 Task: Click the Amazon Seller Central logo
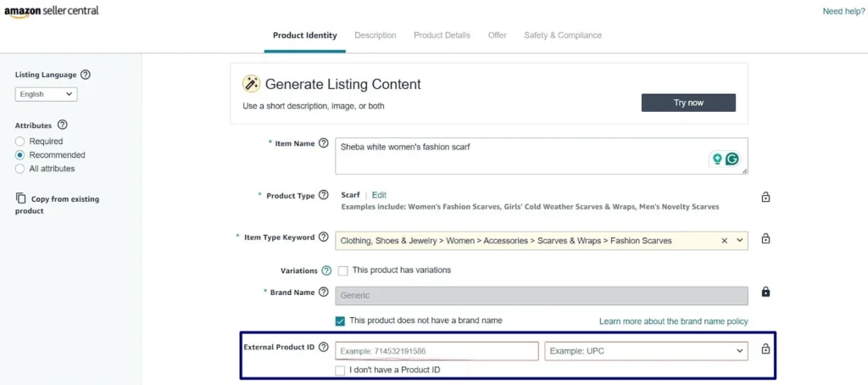coord(52,11)
